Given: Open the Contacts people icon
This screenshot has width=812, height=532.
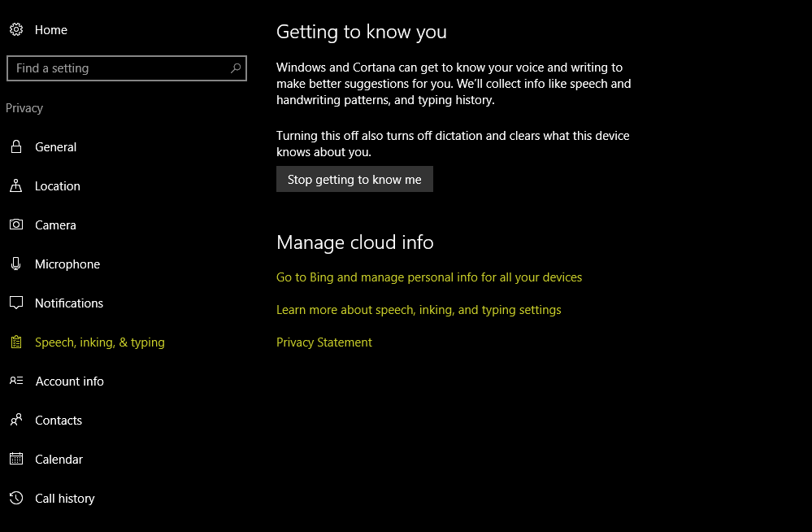Looking at the screenshot, I should pos(16,420).
